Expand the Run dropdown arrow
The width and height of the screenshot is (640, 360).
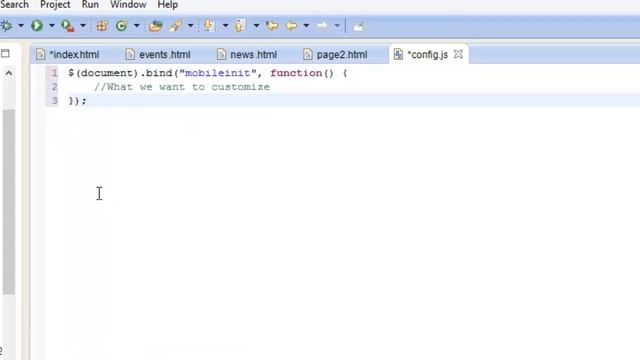pyautogui.click(x=52, y=26)
